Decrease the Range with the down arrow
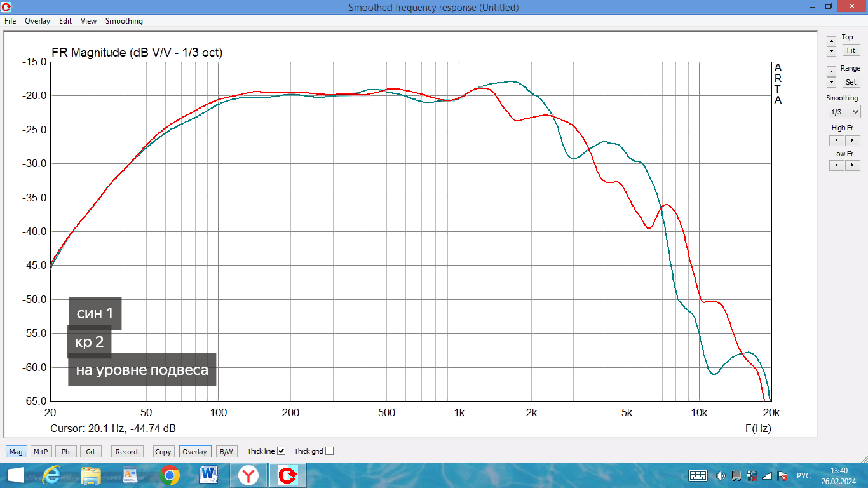Viewport: 868px width, 488px height. pyautogui.click(x=831, y=82)
